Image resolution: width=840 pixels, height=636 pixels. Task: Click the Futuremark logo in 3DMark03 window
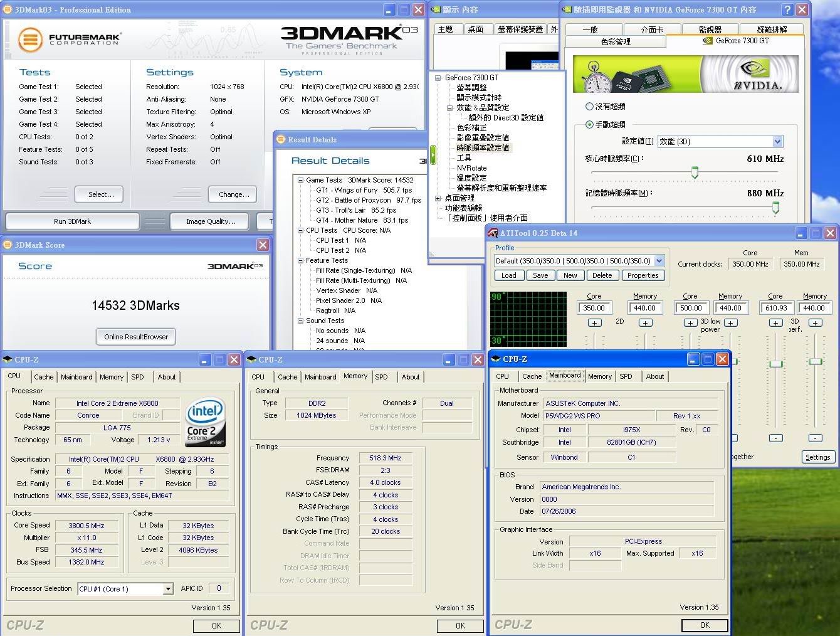point(70,40)
